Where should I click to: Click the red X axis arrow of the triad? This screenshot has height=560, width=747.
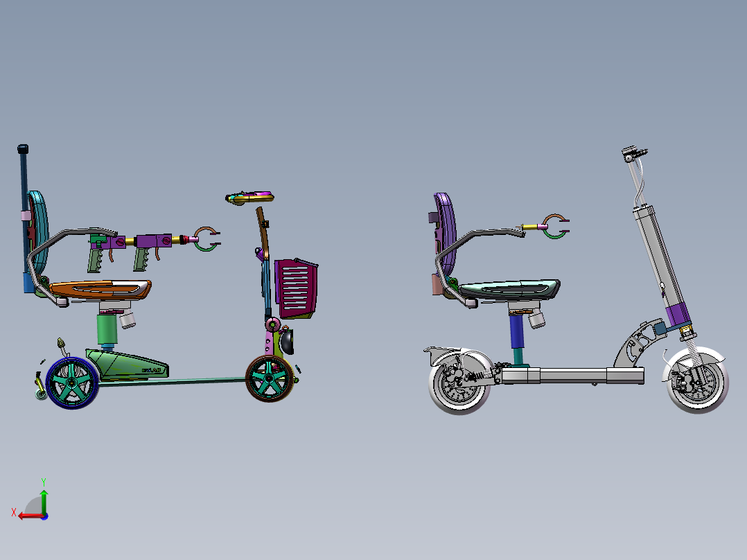coord(30,516)
